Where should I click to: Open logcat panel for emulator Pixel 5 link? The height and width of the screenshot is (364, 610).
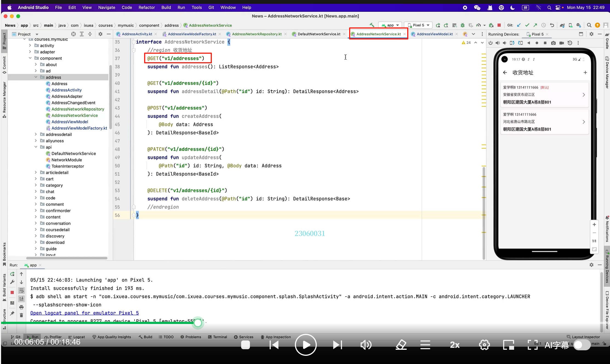(84, 313)
